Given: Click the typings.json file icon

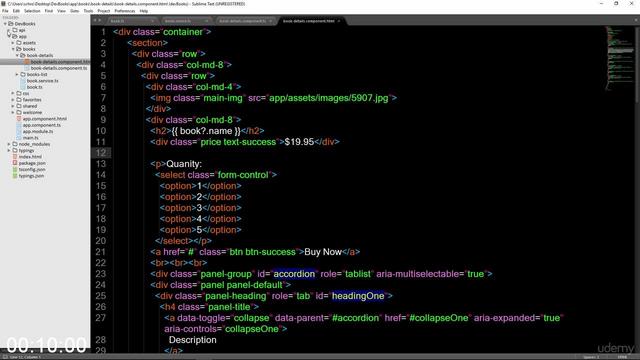Looking at the screenshot, I should (x=15, y=176).
